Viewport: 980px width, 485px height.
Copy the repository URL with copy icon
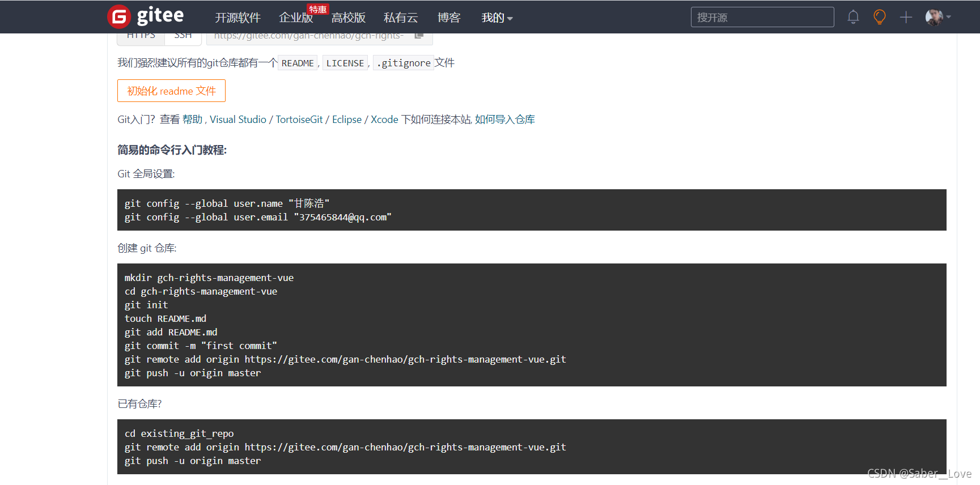(419, 36)
